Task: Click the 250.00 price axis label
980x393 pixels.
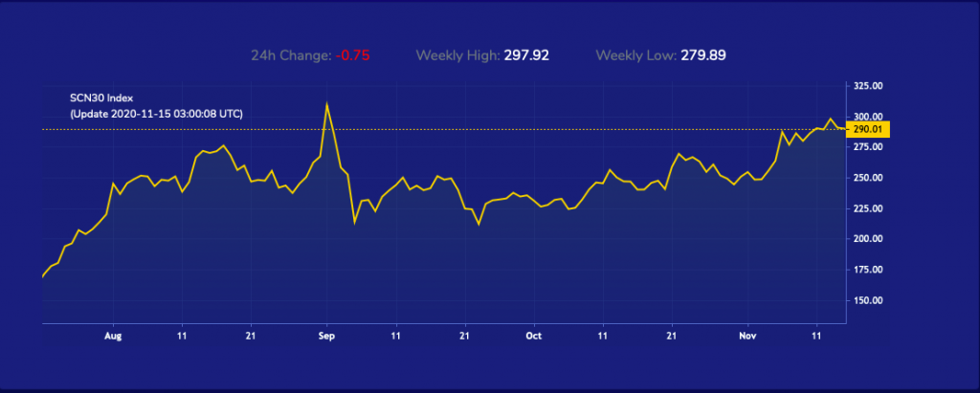Action: [867, 178]
